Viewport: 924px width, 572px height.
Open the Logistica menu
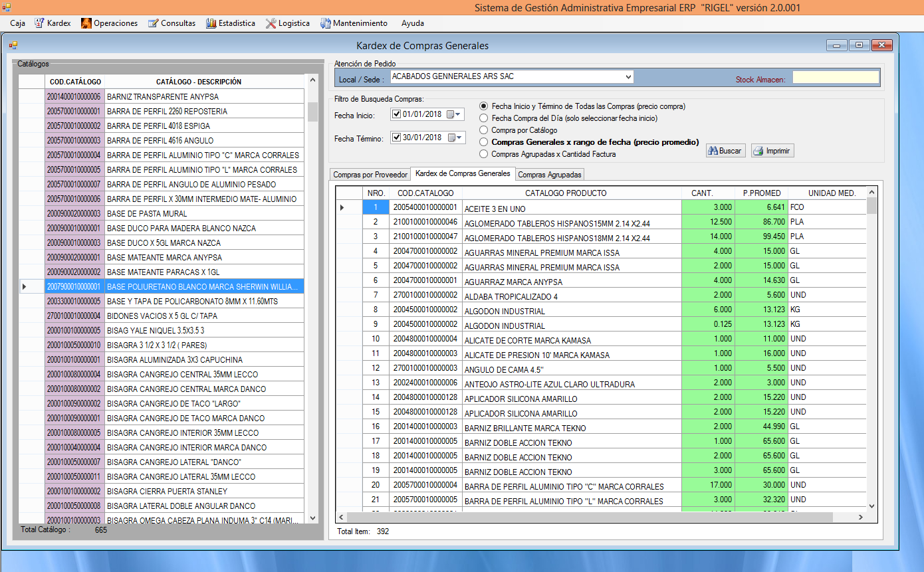point(287,23)
